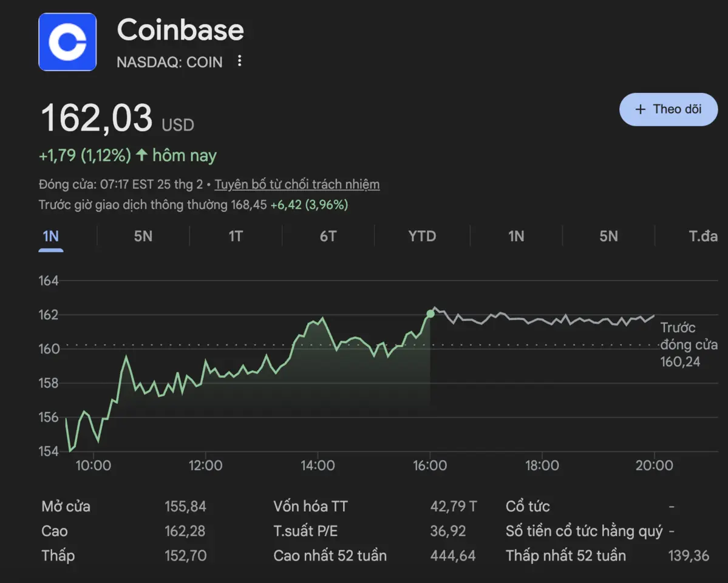Image resolution: width=728 pixels, height=583 pixels.
Task: Select the current price marker dot on the chart
Action: coord(432,313)
